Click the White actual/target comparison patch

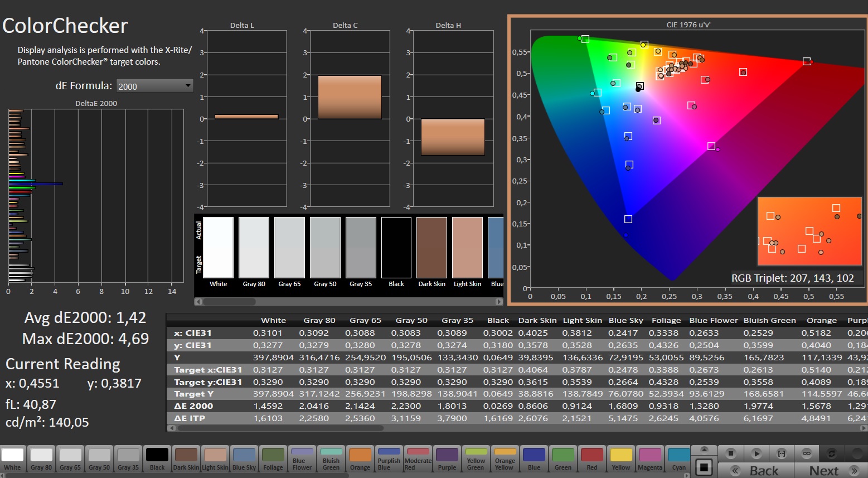pyautogui.click(x=219, y=248)
